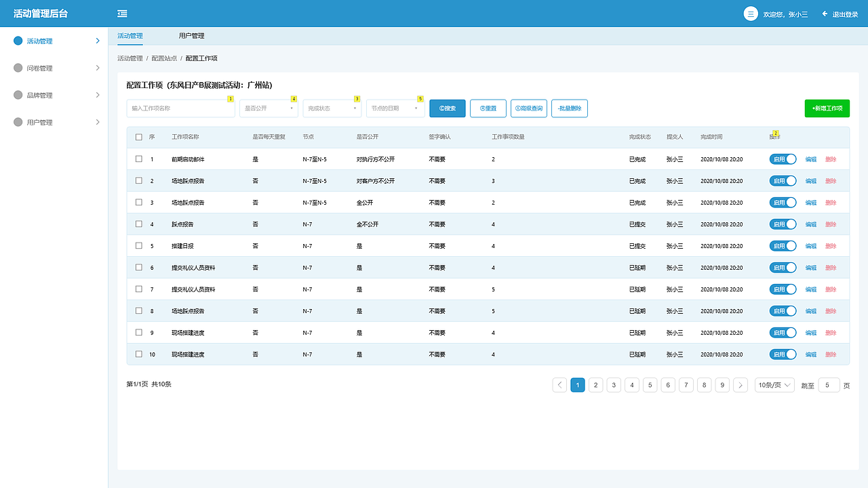
Task: Click the 活动管理 sidebar circle icon
Action: coord(18,41)
